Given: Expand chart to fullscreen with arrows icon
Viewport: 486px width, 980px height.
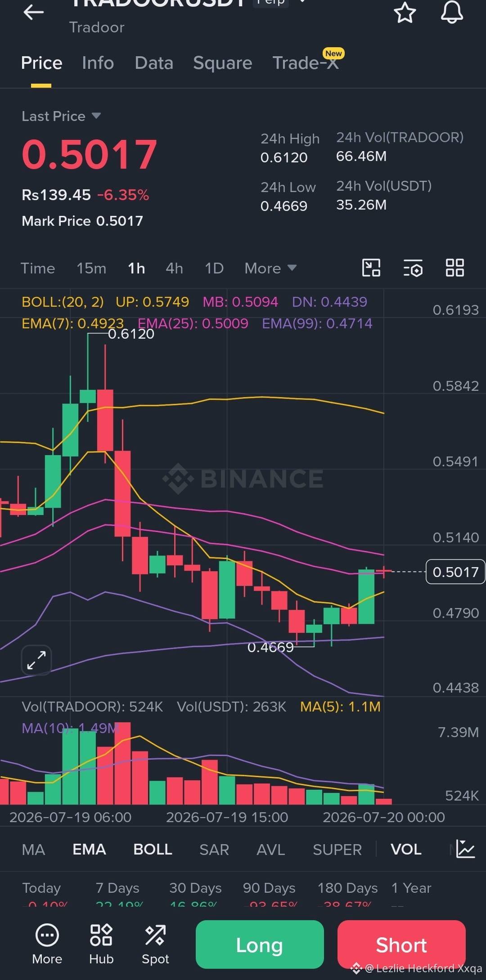Looking at the screenshot, I should click(x=36, y=660).
